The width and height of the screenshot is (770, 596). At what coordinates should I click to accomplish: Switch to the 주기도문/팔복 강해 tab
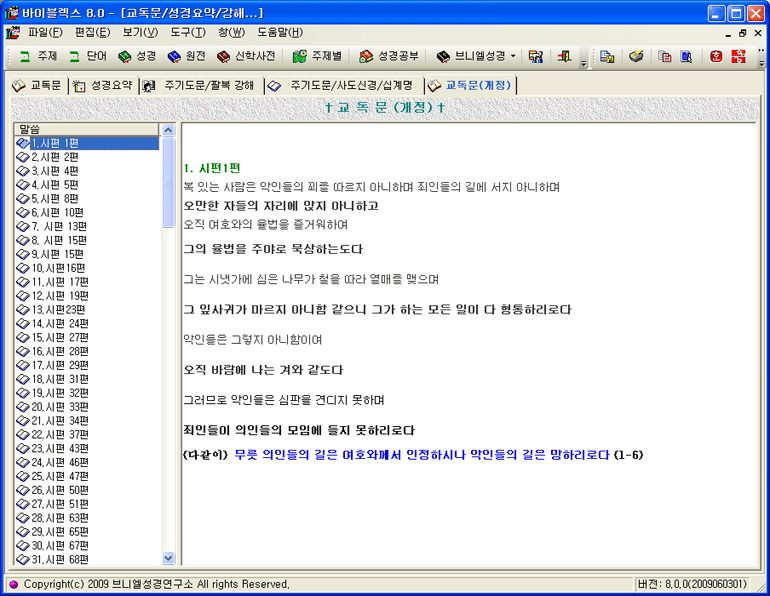201,85
